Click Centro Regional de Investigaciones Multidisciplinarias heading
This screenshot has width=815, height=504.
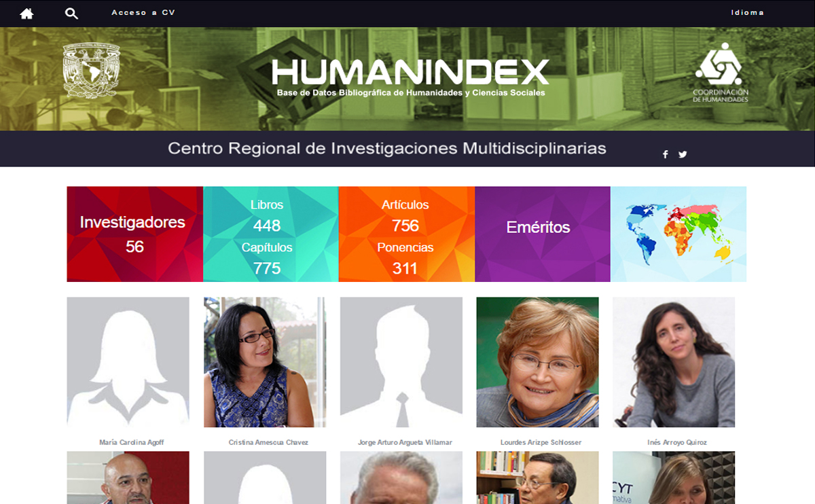click(x=387, y=148)
